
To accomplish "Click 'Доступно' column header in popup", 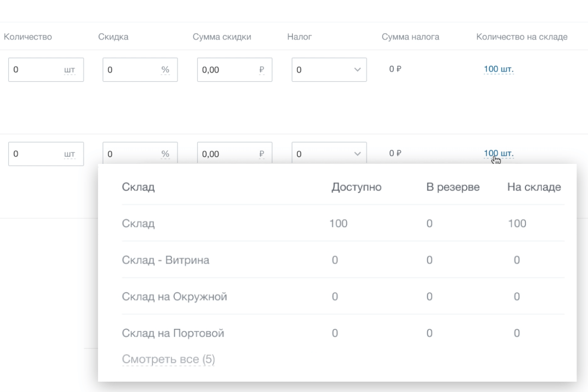I will (356, 187).
